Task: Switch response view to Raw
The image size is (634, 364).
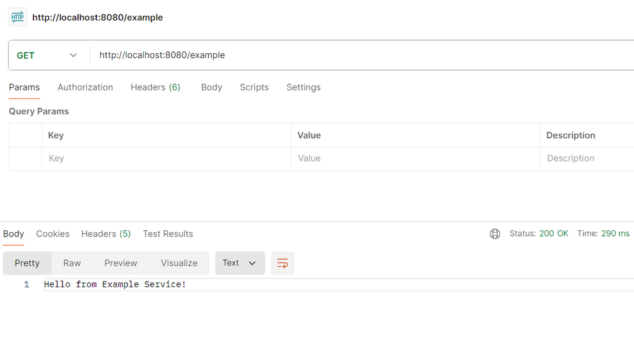Action: 72,263
